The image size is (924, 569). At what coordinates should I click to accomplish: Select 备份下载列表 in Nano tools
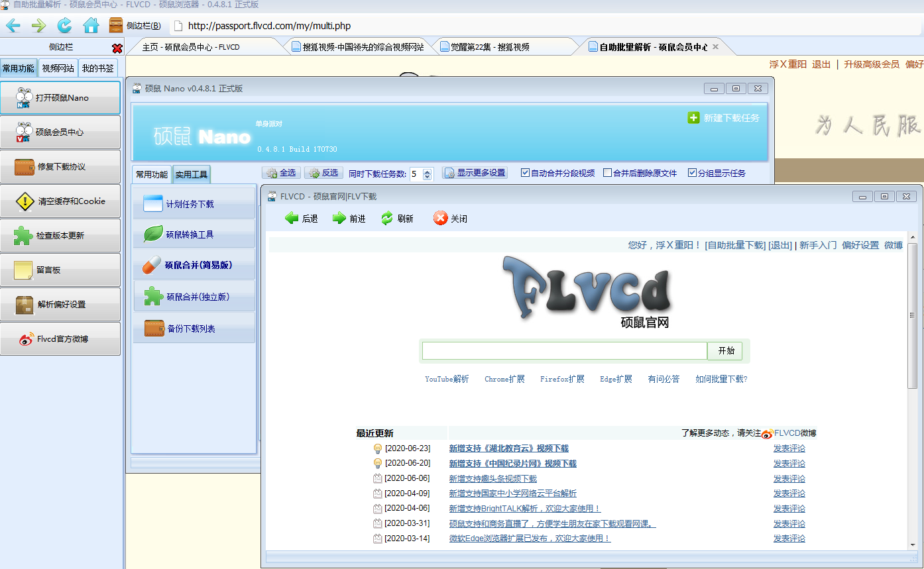pos(194,328)
